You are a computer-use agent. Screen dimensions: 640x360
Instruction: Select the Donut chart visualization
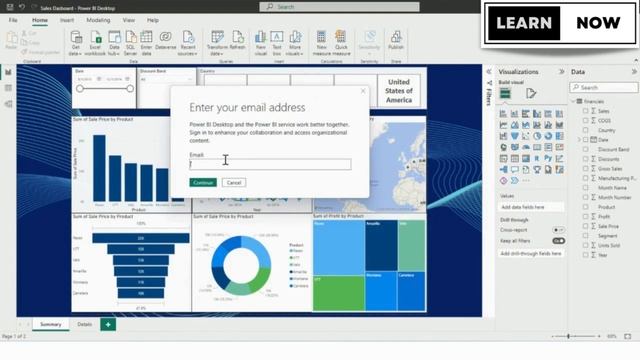(x=548, y=136)
